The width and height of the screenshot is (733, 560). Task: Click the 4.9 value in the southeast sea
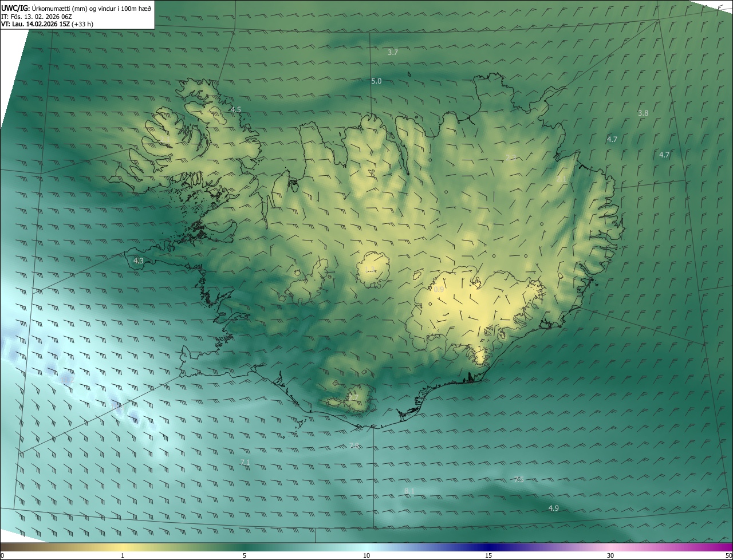tap(554, 508)
